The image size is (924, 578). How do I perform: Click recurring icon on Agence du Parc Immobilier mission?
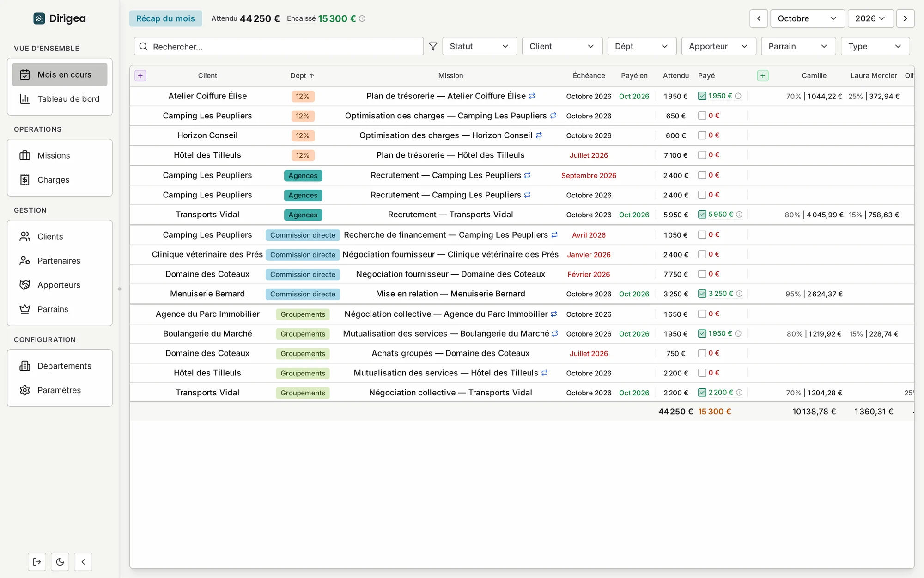click(553, 314)
